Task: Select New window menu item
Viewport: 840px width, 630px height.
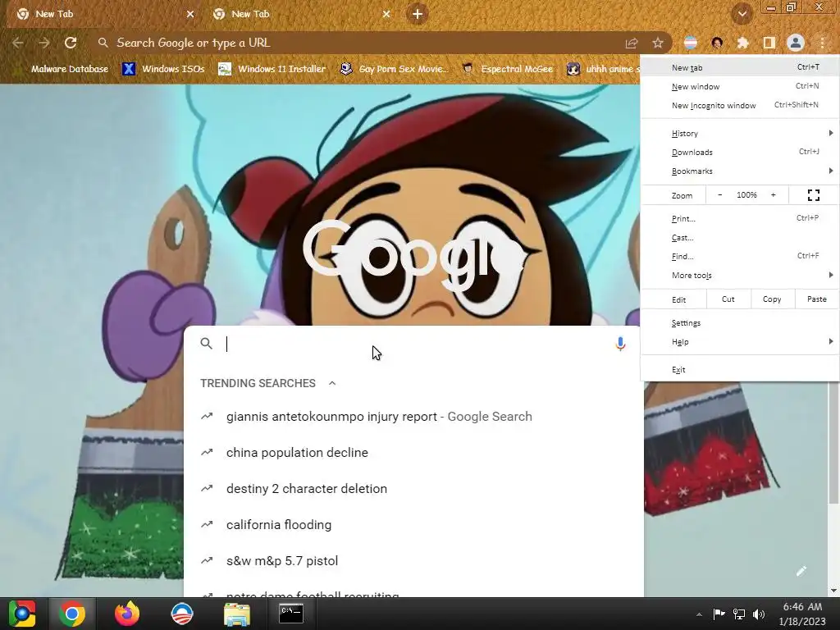Action: (740, 86)
